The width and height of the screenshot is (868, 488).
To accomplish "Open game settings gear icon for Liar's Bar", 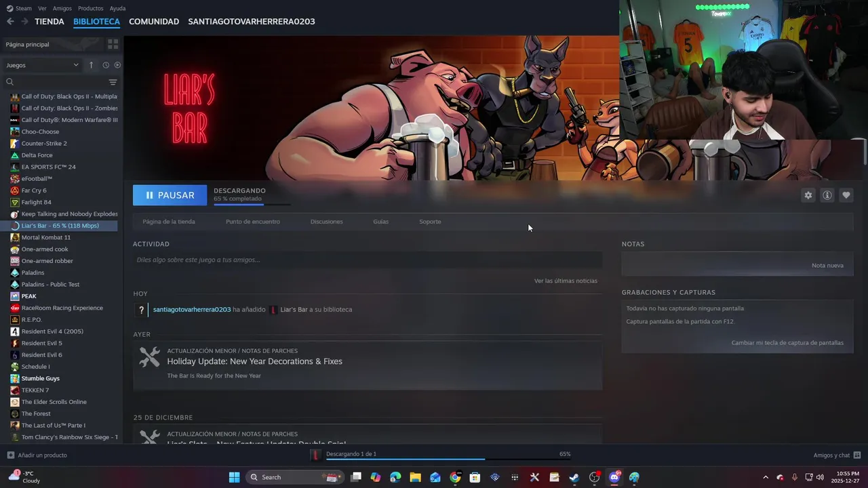I will point(808,195).
